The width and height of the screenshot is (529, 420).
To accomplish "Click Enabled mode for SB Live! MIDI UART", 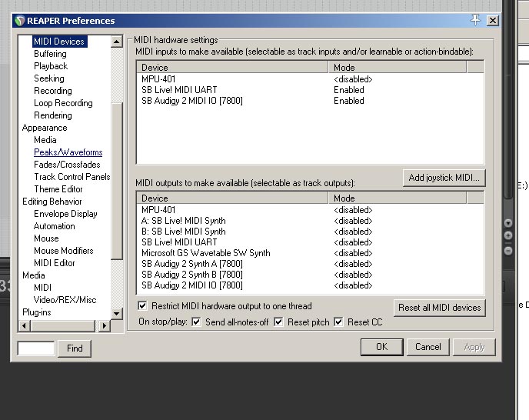I will [349, 90].
